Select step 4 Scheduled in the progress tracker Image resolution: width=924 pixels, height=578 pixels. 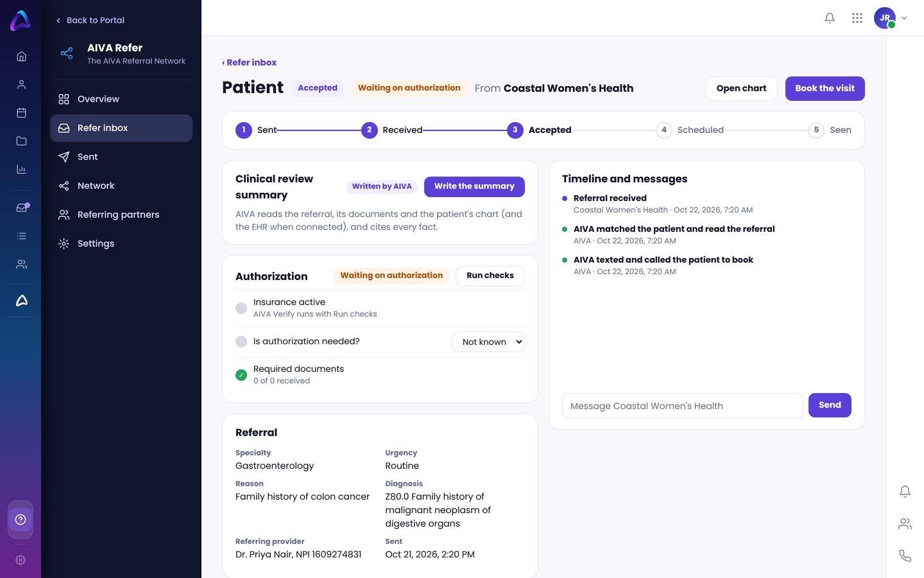point(690,130)
